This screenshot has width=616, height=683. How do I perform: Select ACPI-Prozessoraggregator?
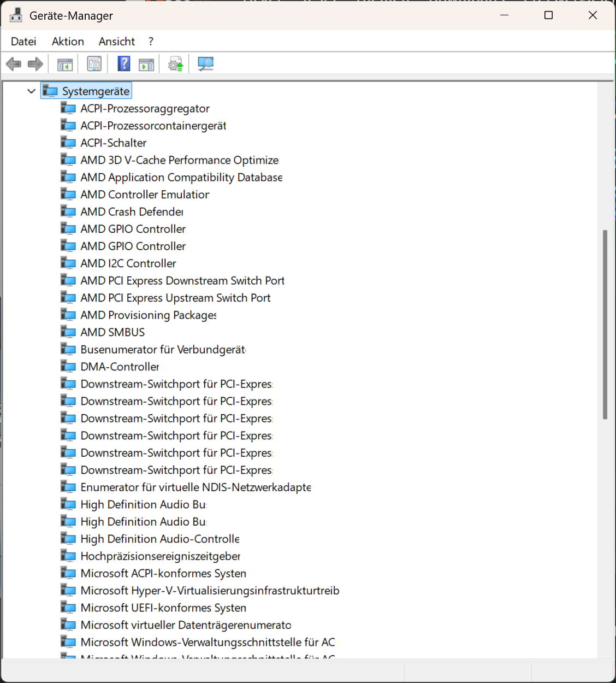point(145,109)
